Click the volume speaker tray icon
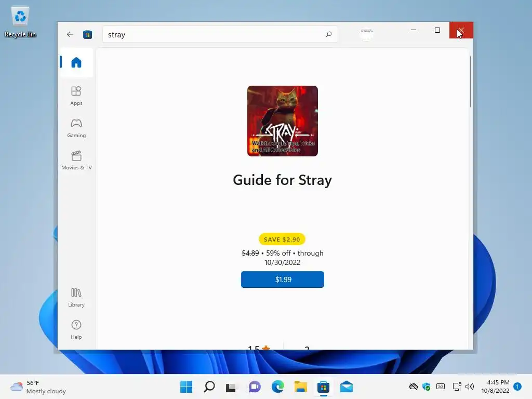The image size is (532, 399). [x=470, y=387]
